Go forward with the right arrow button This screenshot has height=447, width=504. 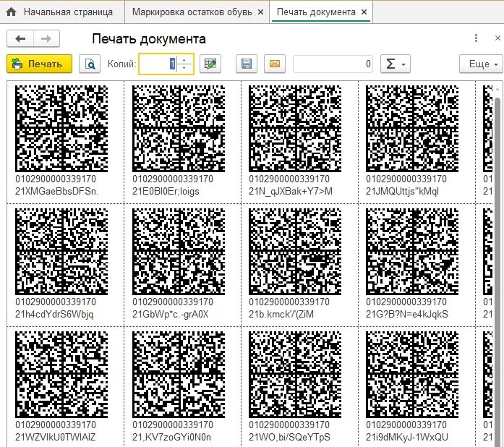point(46,39)
